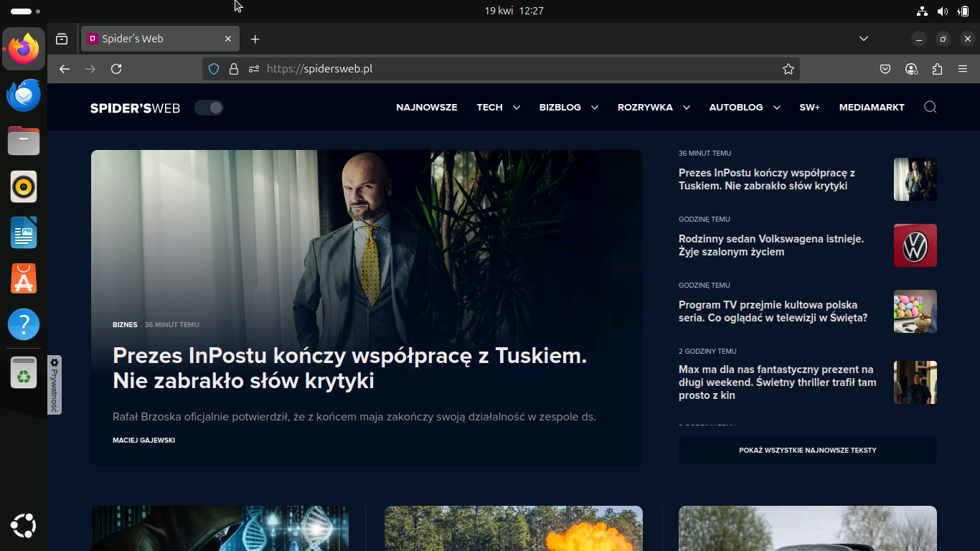Open the MEDIAMARKT menu item
This screenshot has height=551, width=980.
872,108
